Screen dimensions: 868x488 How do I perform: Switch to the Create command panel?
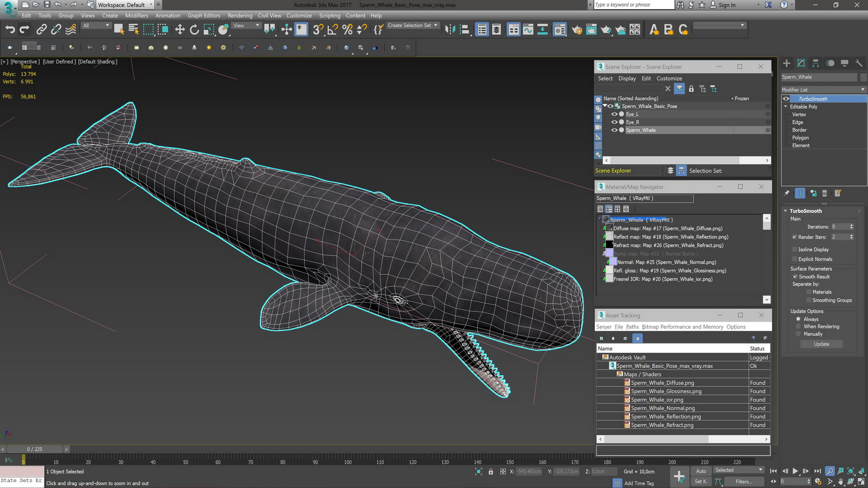tap(787, 63)
